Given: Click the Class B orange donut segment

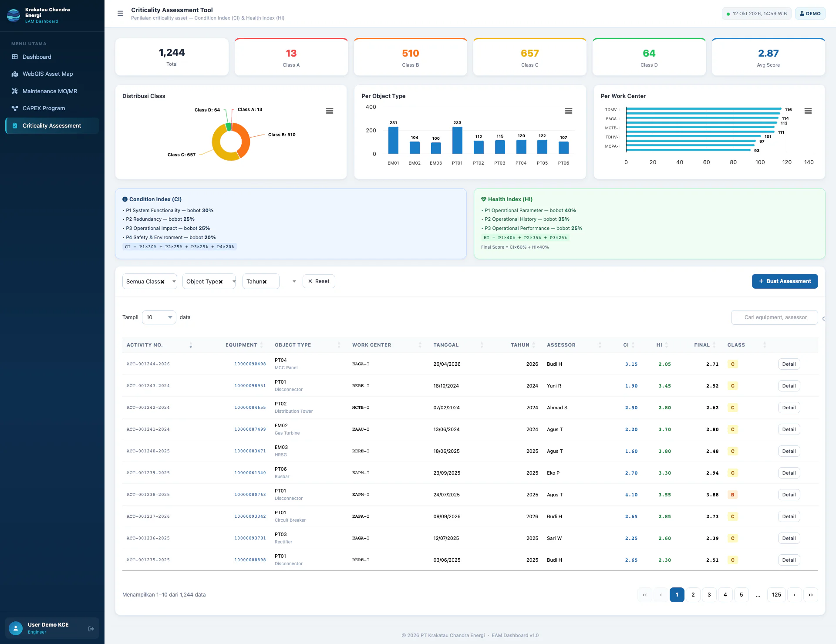Looking at the screenshot, I should point(246,138).
